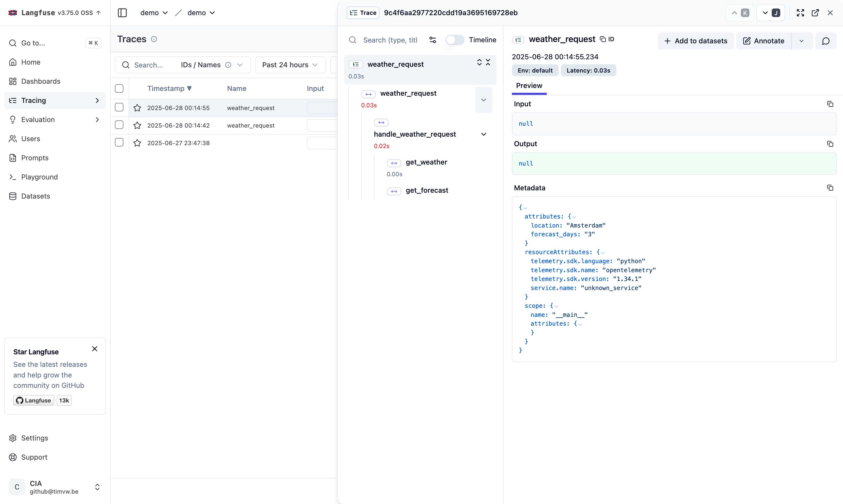Copy the Input value

click(830, 104)
